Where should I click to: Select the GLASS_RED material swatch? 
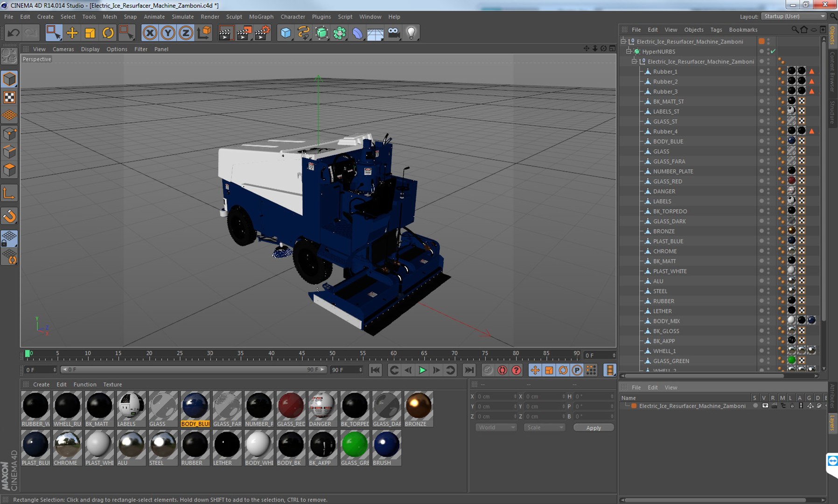point(291,409)
